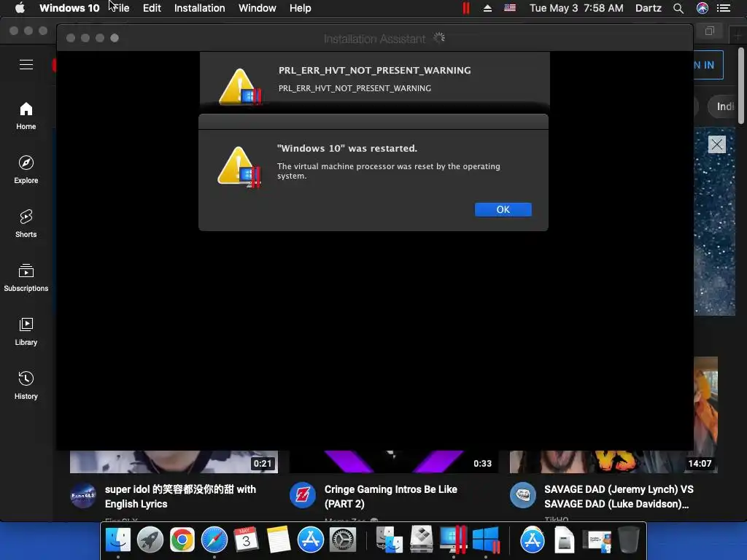
Task: Click the Parallels status icon in menu bar
Action: point(466,8)
